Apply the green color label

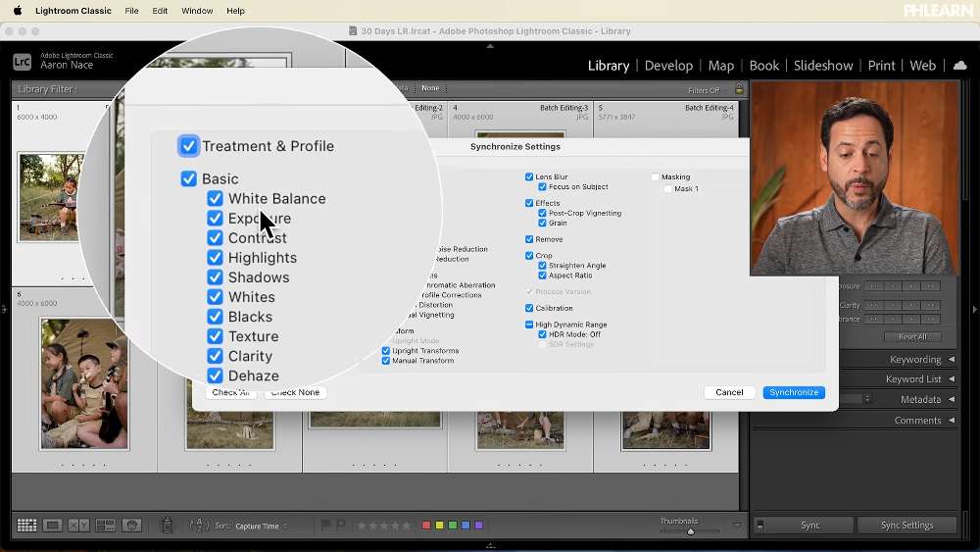tap(453, 526)
